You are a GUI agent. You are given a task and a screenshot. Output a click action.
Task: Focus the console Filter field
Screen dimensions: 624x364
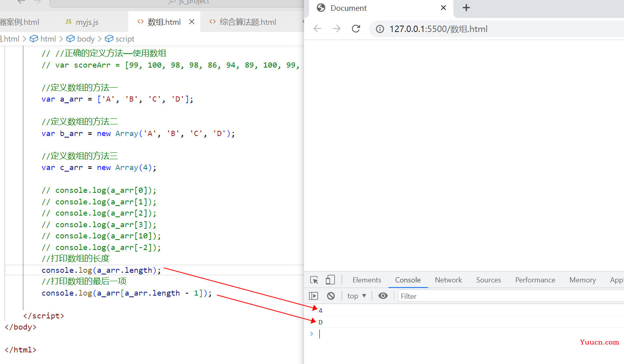[511, 296]
